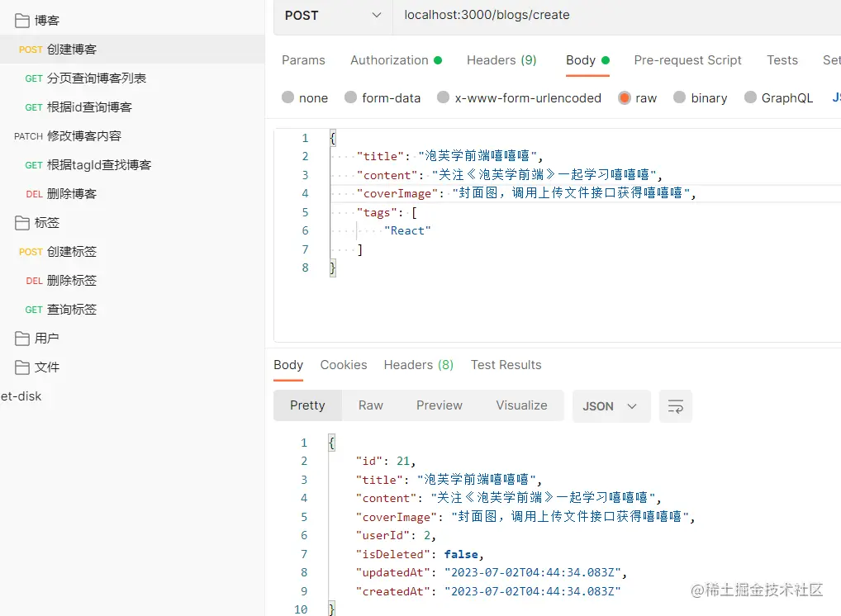Screen dimensions: 841x616
Task: Switch to the Params tab
Action: click(303, 60)
